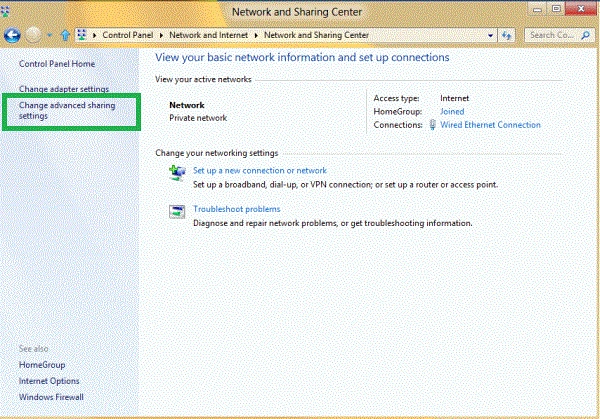Minimize the Network and Sharing Center window
The width and height of the screenshot is (600, 419).
(x=537, y=10)
